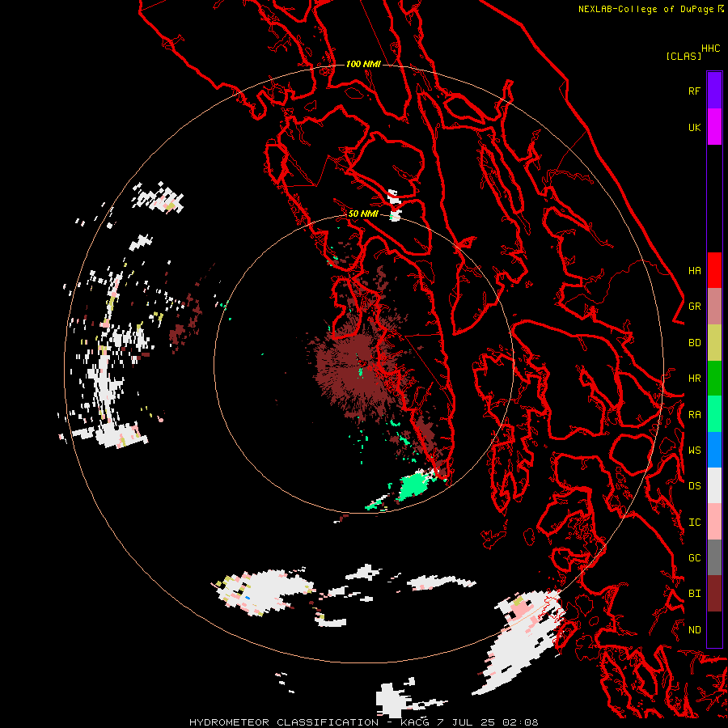Click the "KACG" radar station identifier
The width and height of the screenshot is (728, 728).
pyautogui.click(x=415, y=722)
